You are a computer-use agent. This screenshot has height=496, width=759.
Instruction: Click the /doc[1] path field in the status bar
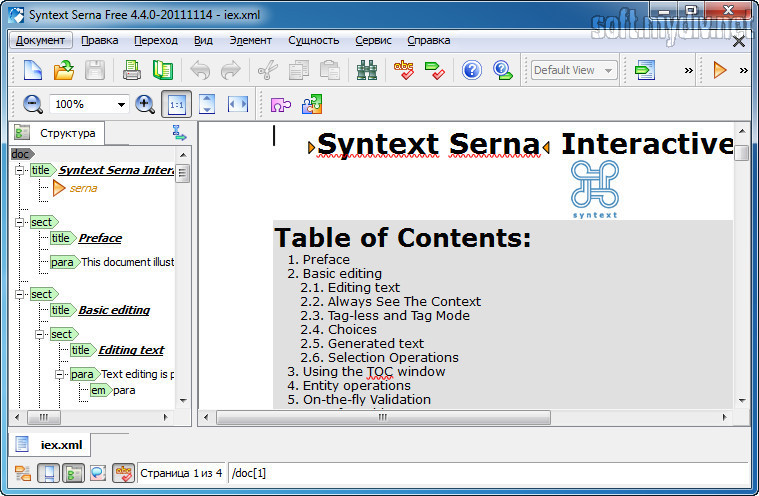(x=488, y=473)
